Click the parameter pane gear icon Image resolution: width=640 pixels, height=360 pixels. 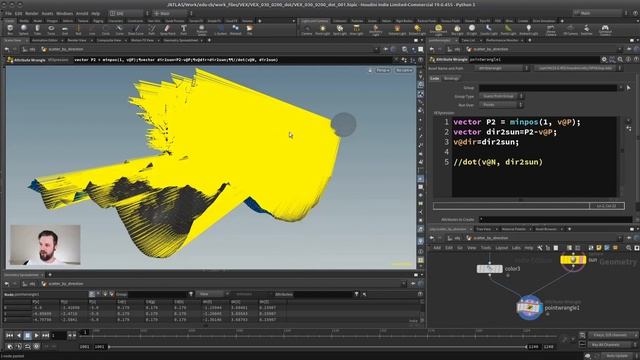[604, 60]
